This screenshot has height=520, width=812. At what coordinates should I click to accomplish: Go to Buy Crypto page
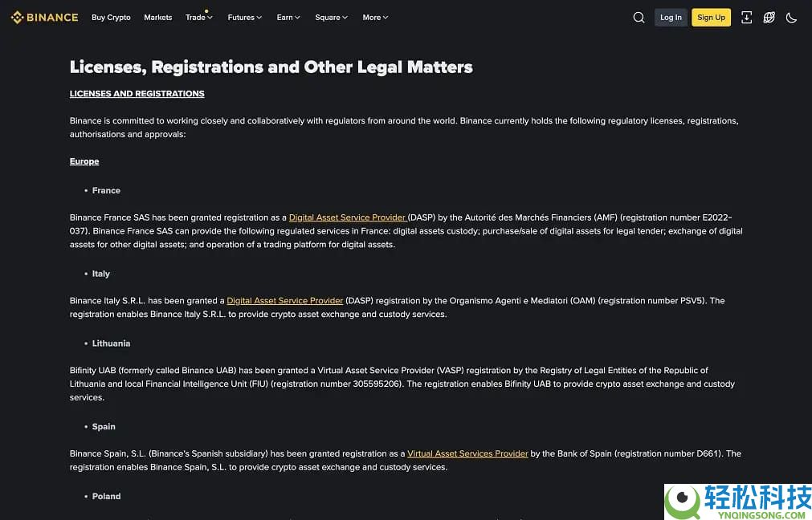[x=111, y=18]
